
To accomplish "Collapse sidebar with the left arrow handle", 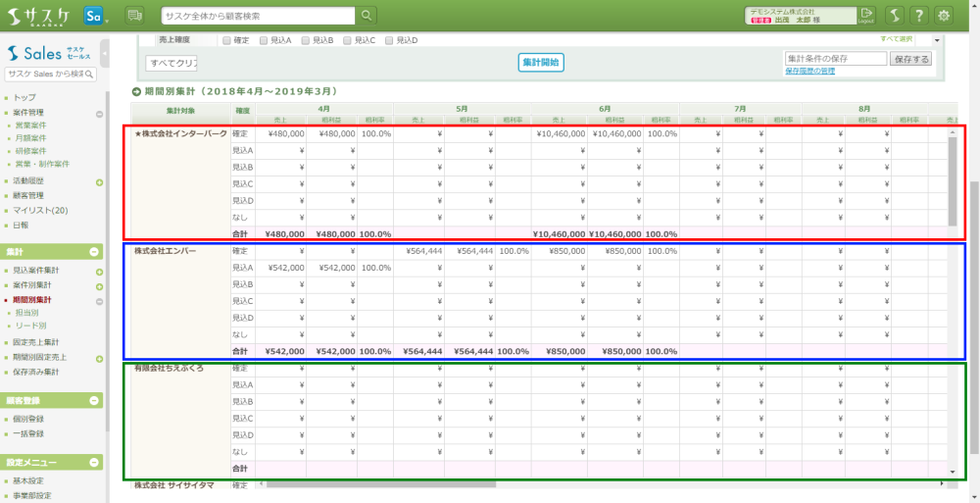I will tap(104, 54).
